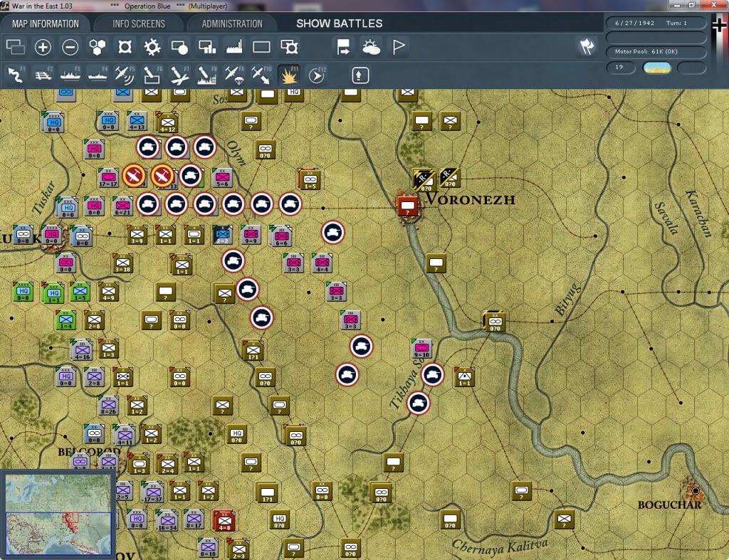Select F2 rail movement mode icon

[43, 75]
